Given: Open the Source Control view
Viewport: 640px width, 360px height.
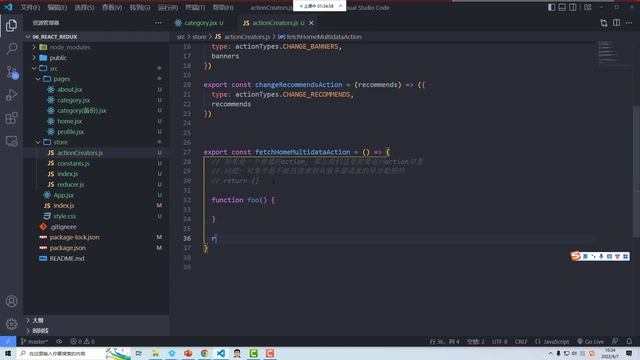Looking at the screenshot, I should [x=11, y=72].
